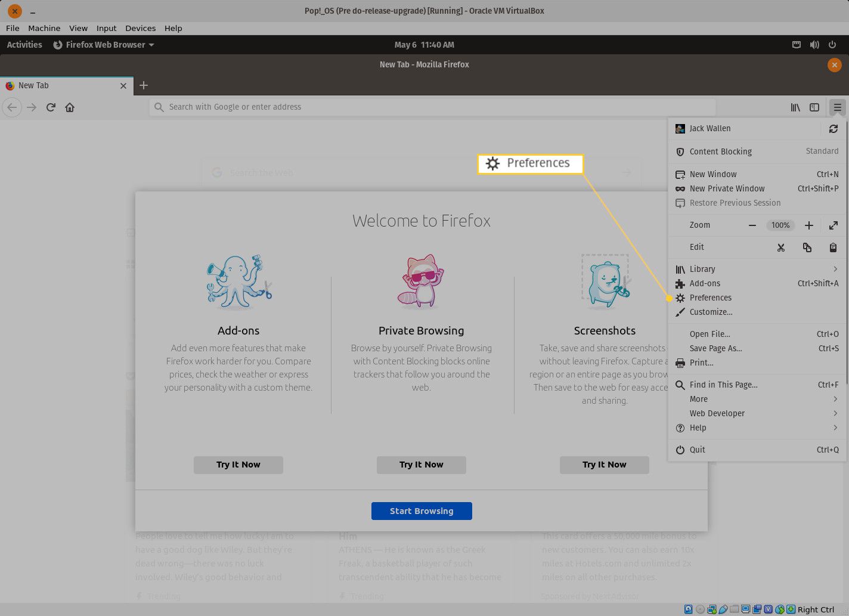Image resolution: width=849 pixels, height=616 pixels.
Task: Open the Firefox hamburger menu button
Action: (837, 107)
